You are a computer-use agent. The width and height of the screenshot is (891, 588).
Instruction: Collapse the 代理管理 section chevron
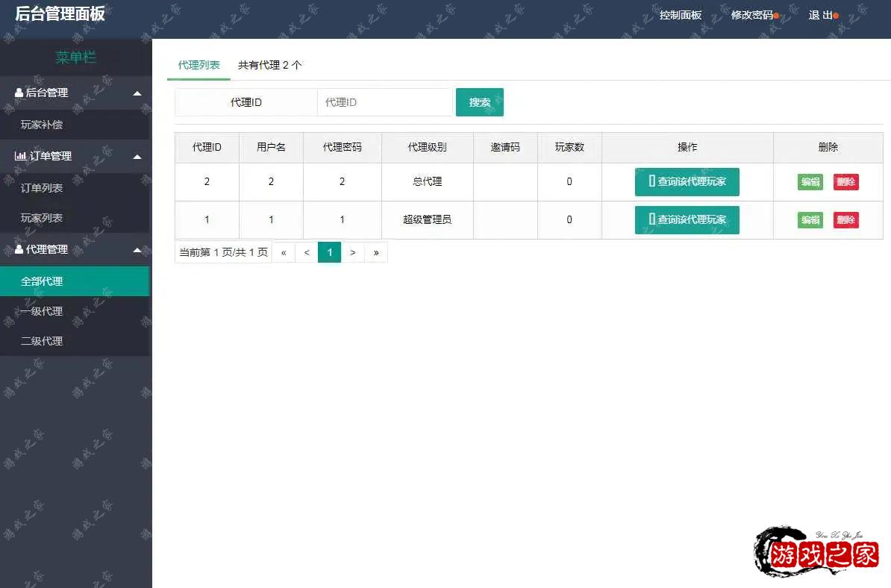coord(137,249)
